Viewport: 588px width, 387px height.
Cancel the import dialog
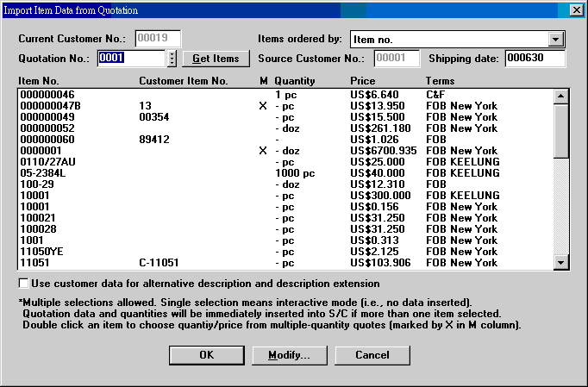[372, 355]
